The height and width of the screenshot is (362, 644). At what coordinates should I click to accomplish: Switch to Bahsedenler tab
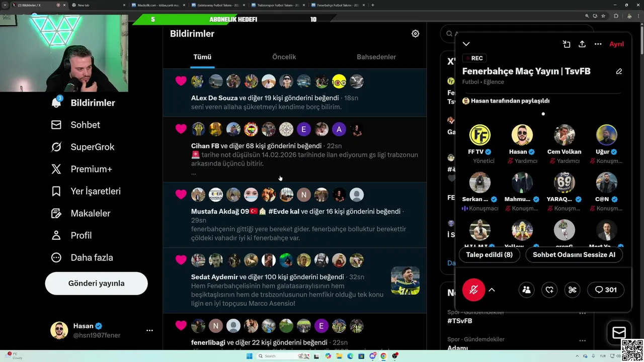coord(376,57)
